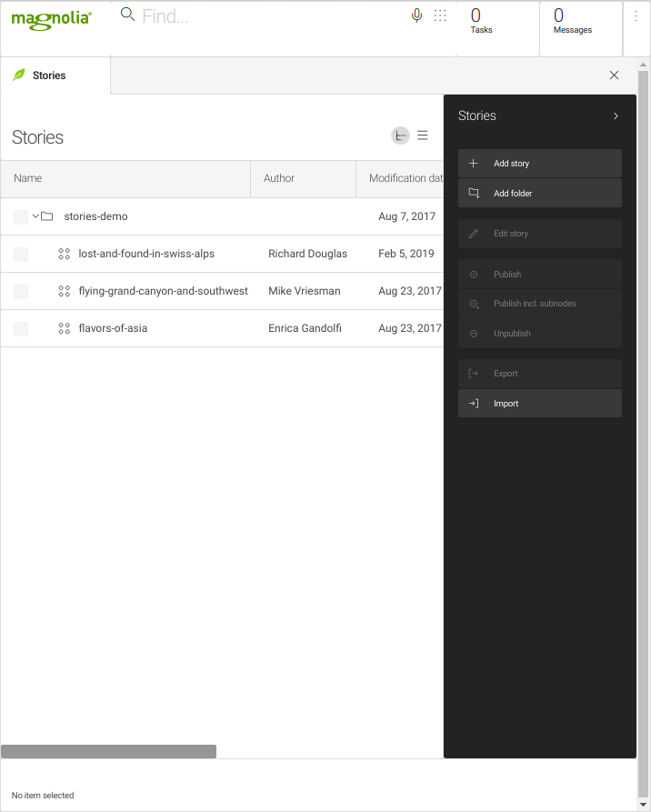Image resolution: width=651 pixels, height=812 pixels.
Task: Click the Import arrow icon
Action: (x=474, y=404)
